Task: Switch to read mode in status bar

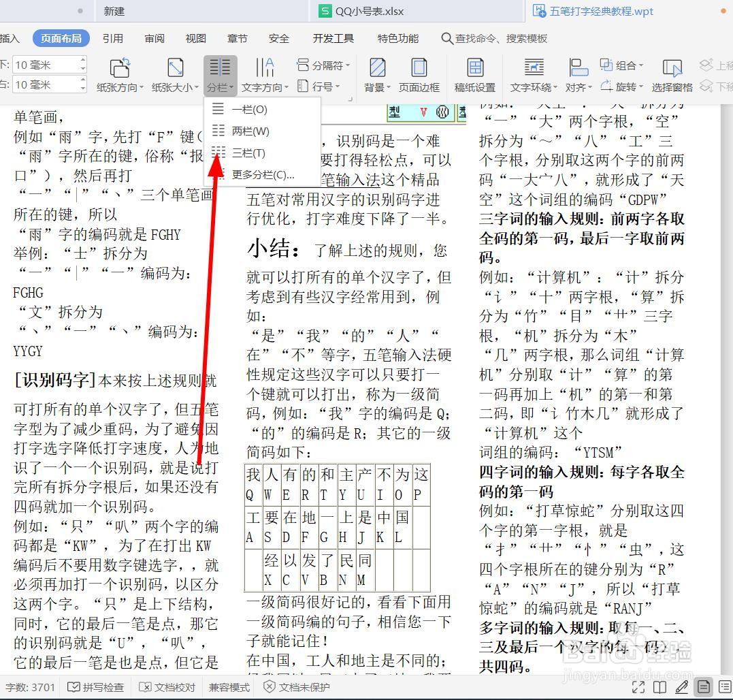Action: tap(660, 688)
